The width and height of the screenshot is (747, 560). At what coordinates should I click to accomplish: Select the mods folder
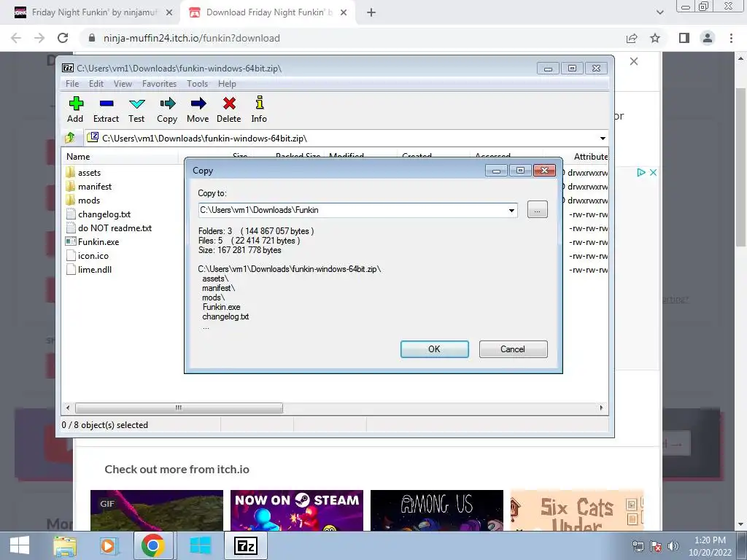[x=83, y=200]
